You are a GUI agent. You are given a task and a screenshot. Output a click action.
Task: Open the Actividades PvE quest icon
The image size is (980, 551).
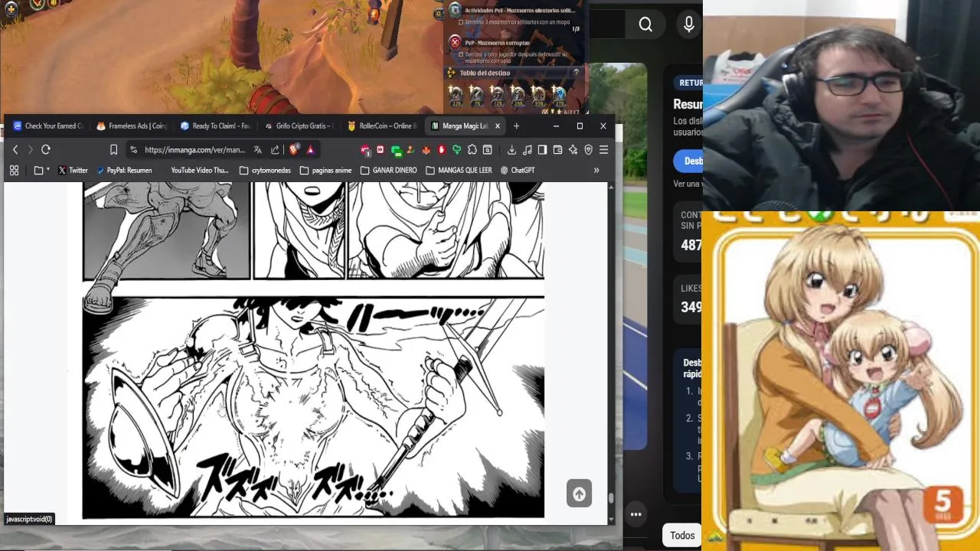pos(455,10)
